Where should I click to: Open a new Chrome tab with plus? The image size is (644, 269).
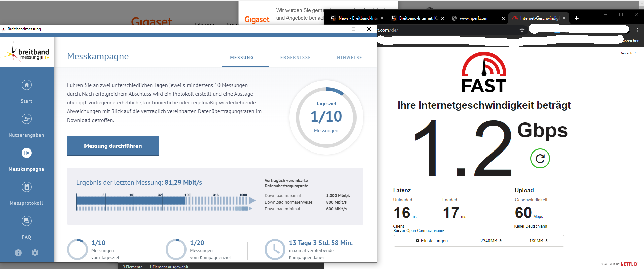(x=577, y=18)
